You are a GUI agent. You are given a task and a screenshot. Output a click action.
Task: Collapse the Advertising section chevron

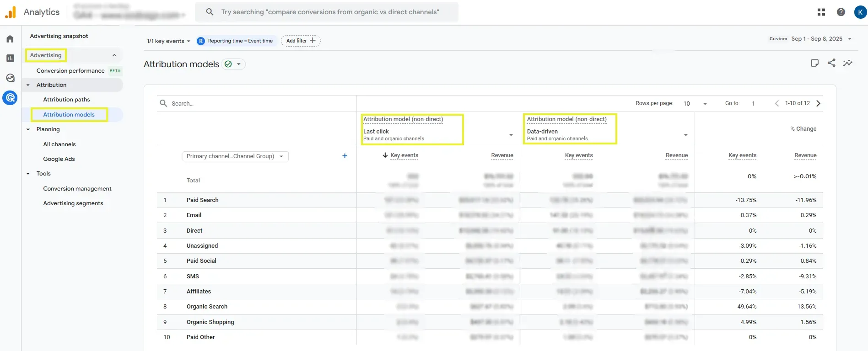coord(114,55)
